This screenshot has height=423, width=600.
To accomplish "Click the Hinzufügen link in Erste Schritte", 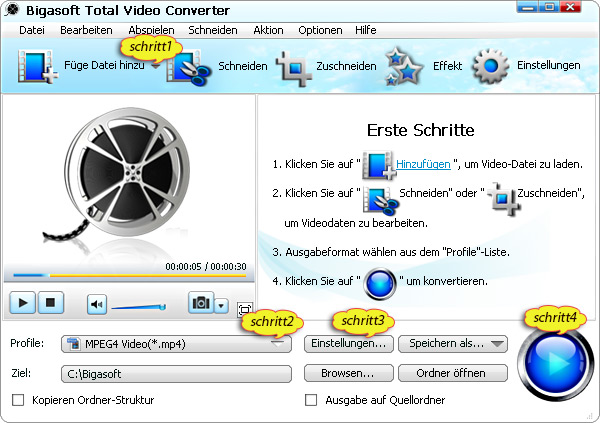I will pos(423,164).
